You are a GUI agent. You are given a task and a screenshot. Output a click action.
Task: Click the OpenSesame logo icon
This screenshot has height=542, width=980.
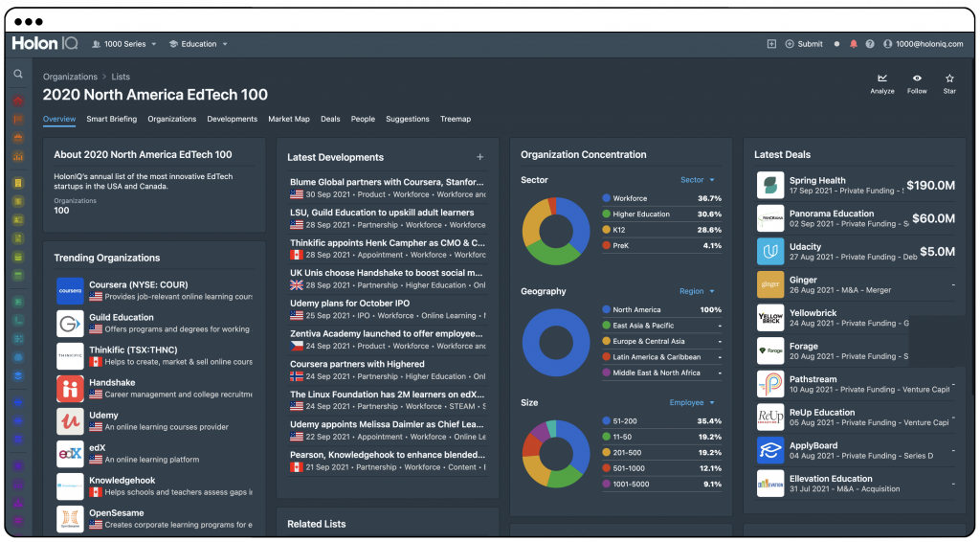click(x=70, y=519)
